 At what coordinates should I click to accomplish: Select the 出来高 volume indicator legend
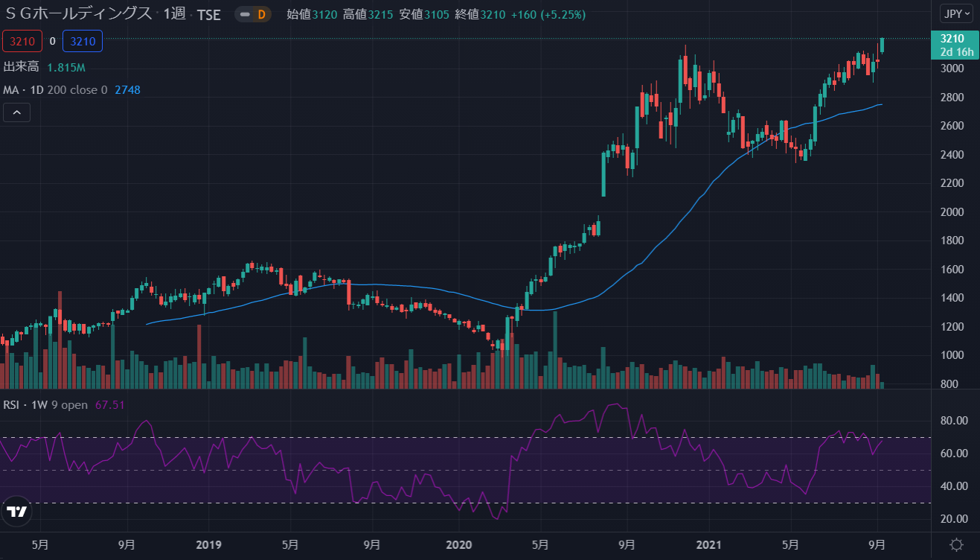[21, 67]
